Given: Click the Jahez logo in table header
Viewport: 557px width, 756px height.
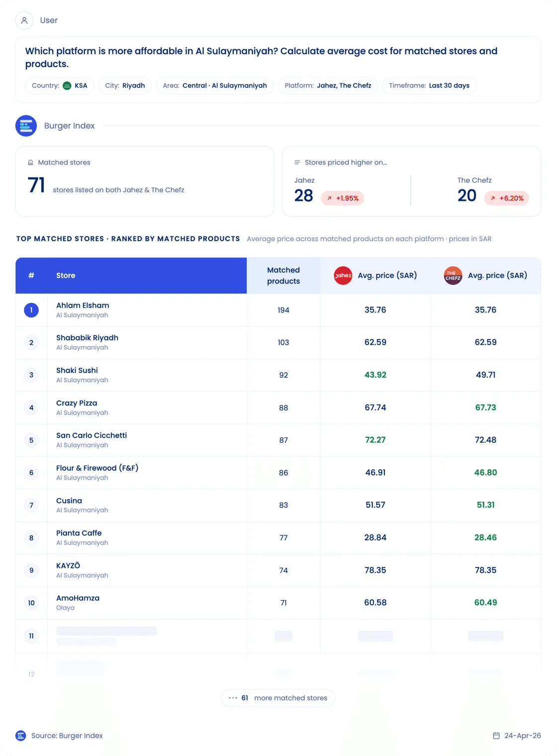Looking at the screenshot, I should [x=343, y=275].
